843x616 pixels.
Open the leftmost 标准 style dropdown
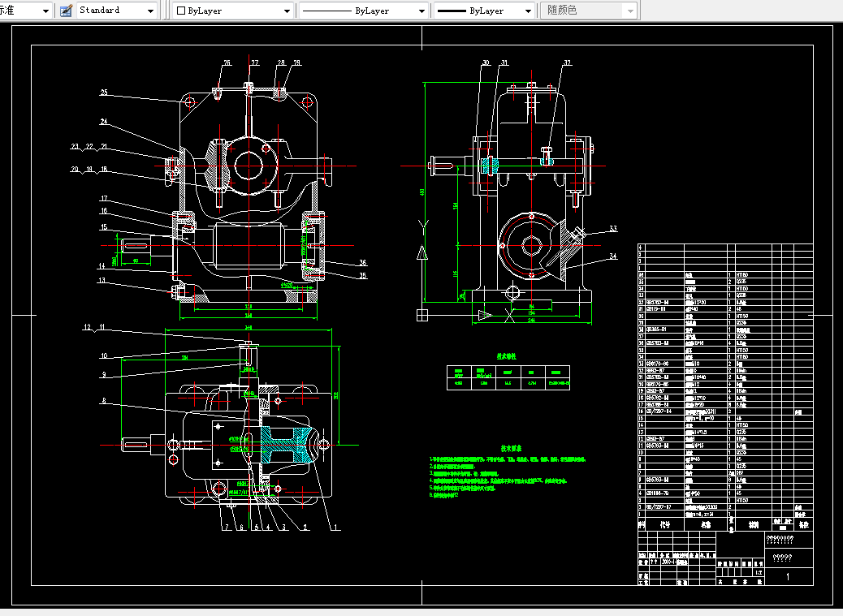pos(24,11)
